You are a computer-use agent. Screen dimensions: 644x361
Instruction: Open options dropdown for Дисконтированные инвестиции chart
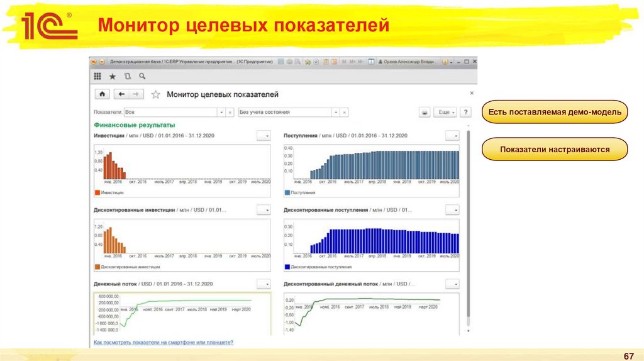point(264,210)
